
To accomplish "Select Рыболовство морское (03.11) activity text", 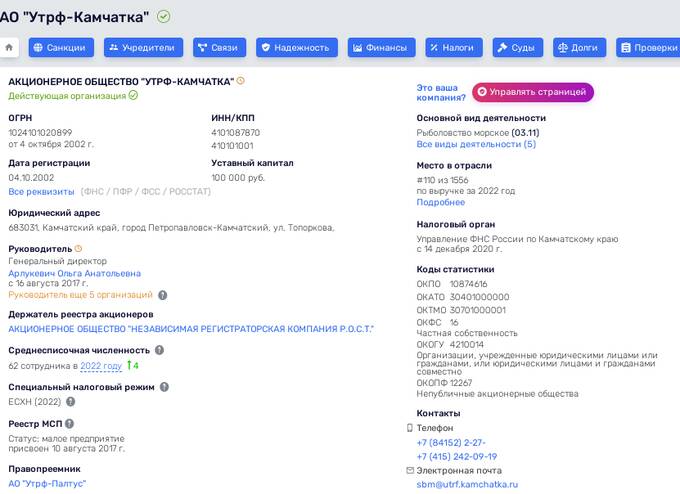I will (x=478, y=133).
